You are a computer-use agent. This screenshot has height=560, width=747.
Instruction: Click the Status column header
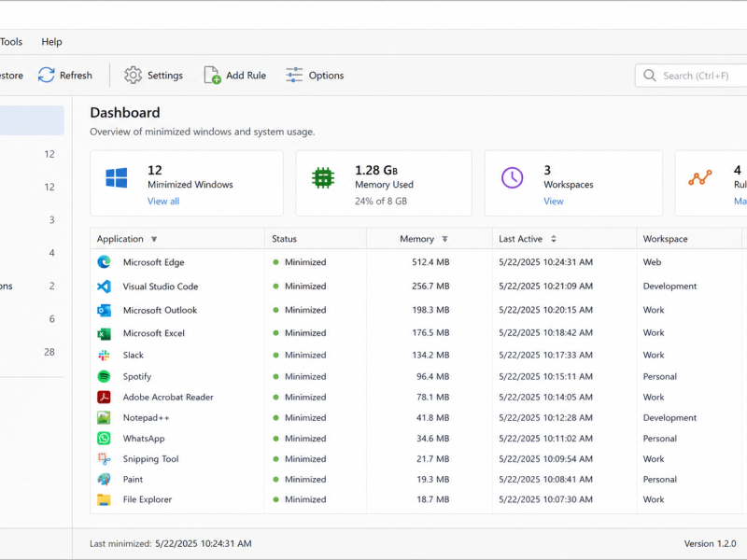point(285,239)
